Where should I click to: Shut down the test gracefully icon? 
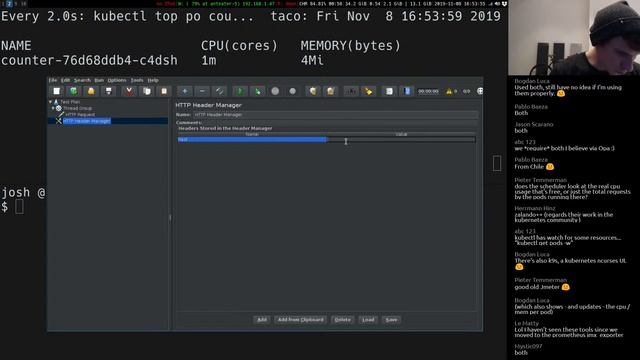pos(293,91)
